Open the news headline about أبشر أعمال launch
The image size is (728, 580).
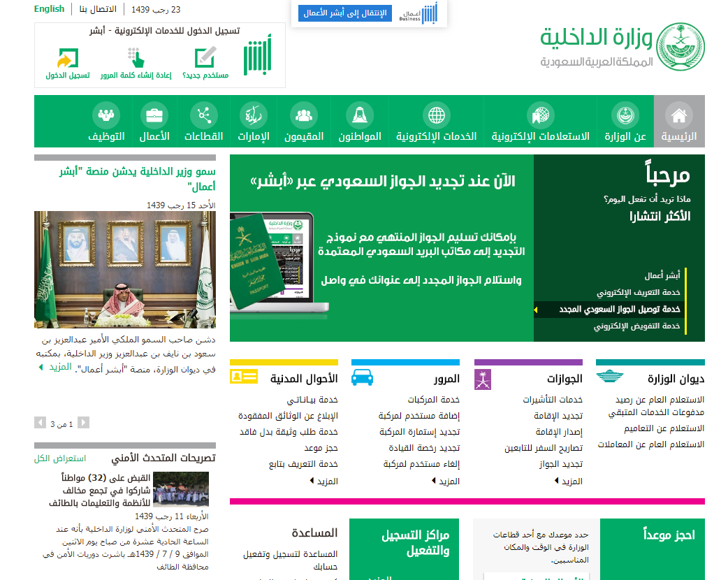pyautogui.click(x=138, y=179)
